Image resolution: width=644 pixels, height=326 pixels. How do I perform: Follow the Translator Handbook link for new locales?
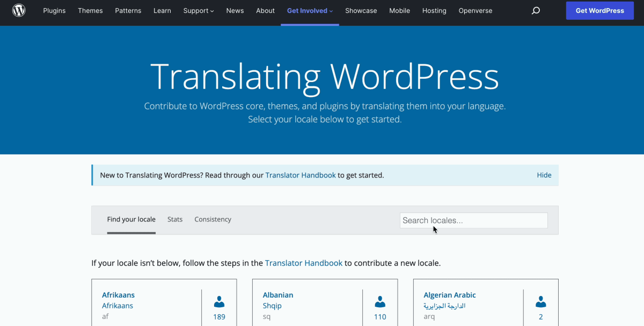click(304, 263)
